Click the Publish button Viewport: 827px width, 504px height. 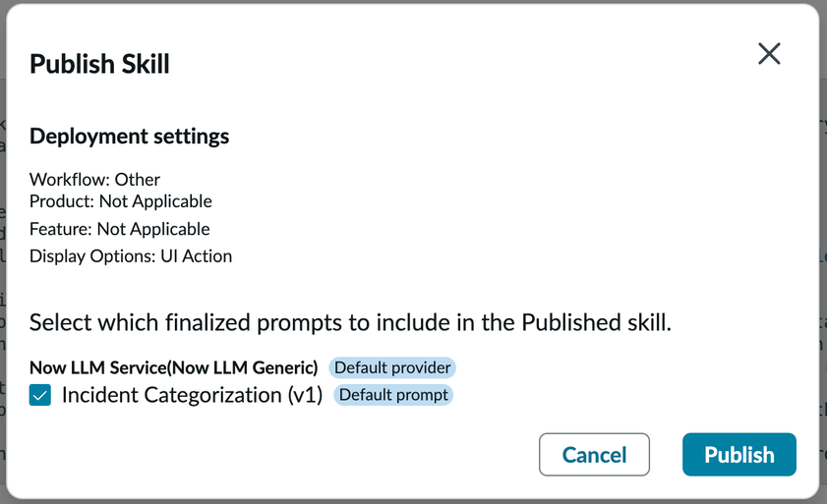click(x=738, y=455)
